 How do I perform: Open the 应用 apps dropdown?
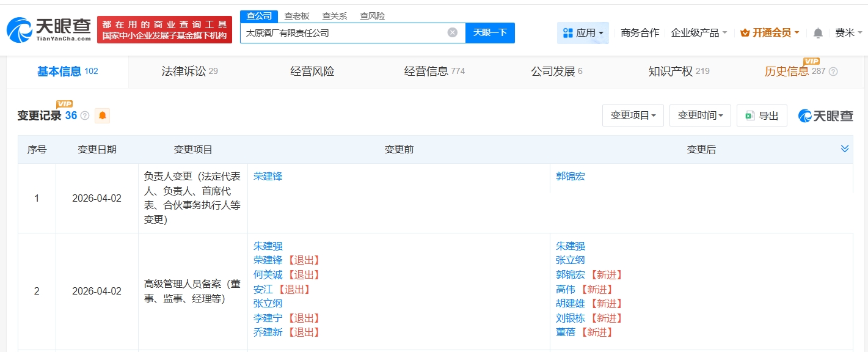(x=583, y=33)
